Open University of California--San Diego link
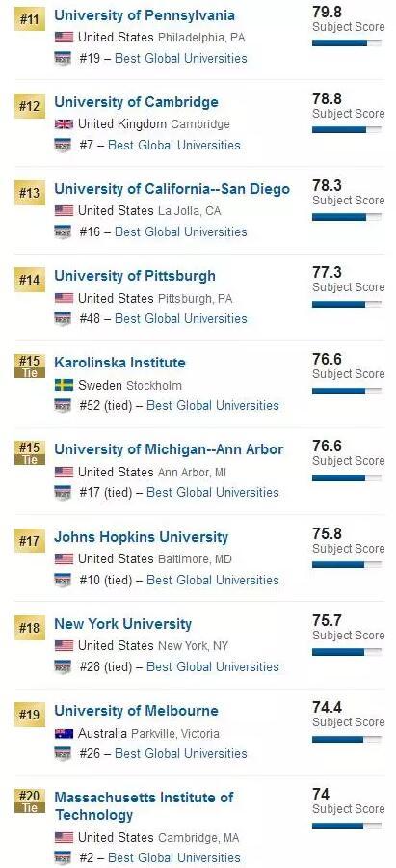Screen dimensions: 396x868 (172, 189)
